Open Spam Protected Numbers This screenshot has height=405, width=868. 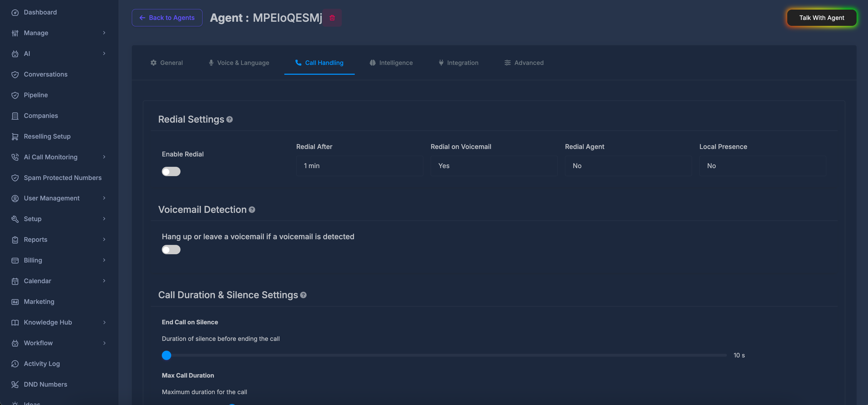click(63, 177)
